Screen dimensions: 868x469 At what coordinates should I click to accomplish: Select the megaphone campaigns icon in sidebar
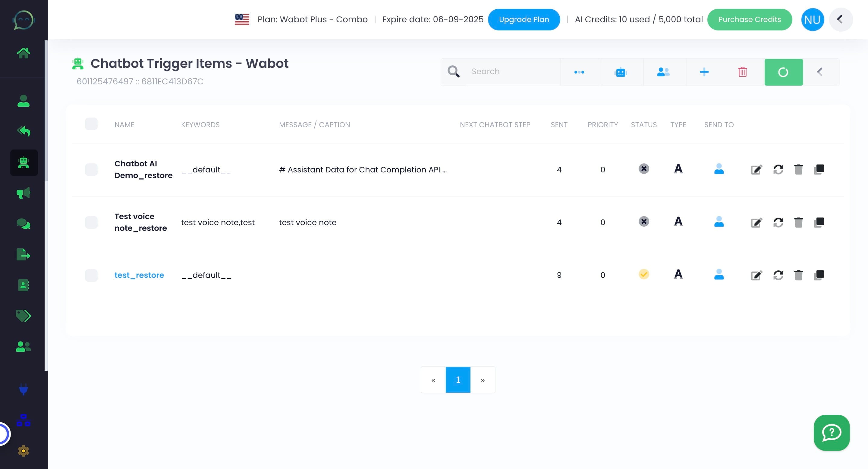(23, 193)
